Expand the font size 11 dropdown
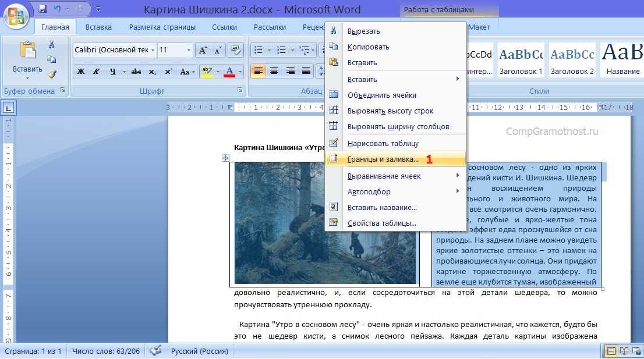This screenshot has width=644, height=359. (189, 50)
